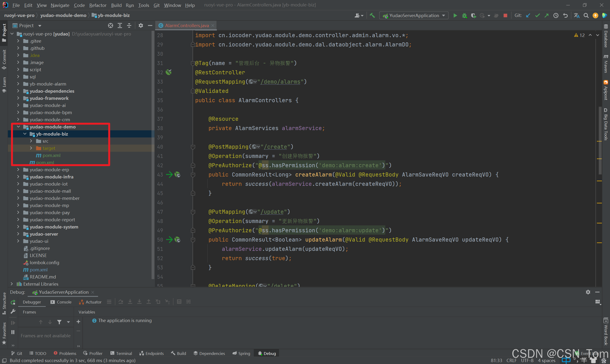Open the Terminal tool window
The width and height of the screenshot is (610, 364).
pyautogui.click(x=121, y=354)
